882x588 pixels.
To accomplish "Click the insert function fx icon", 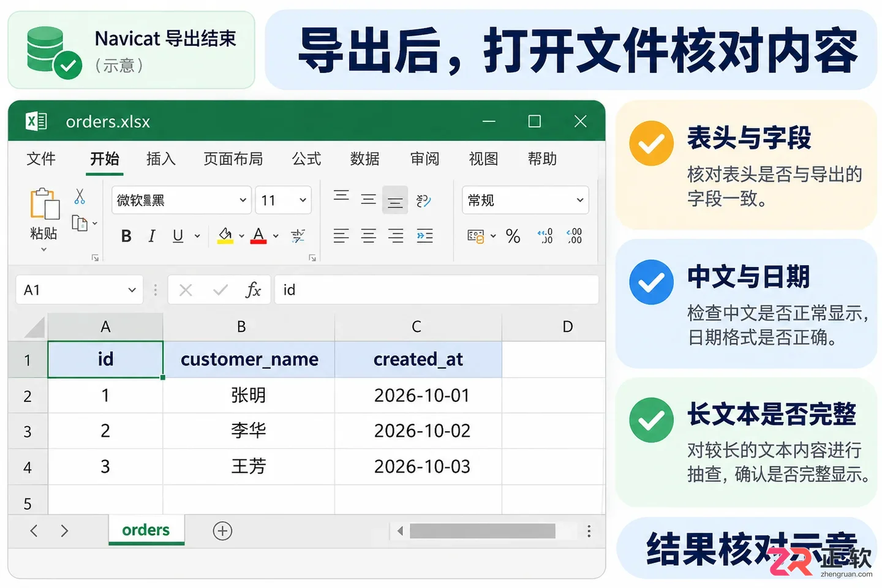I will coord(253,290).
